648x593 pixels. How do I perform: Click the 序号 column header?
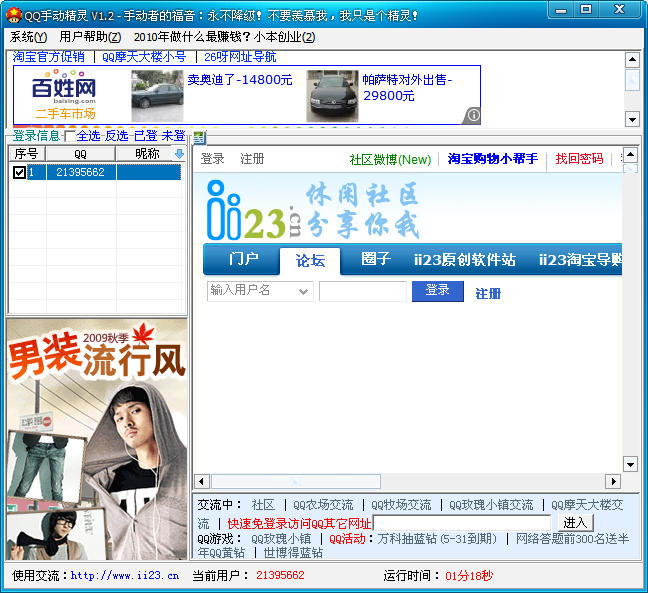pyautogui.click(x=27, y=154)
